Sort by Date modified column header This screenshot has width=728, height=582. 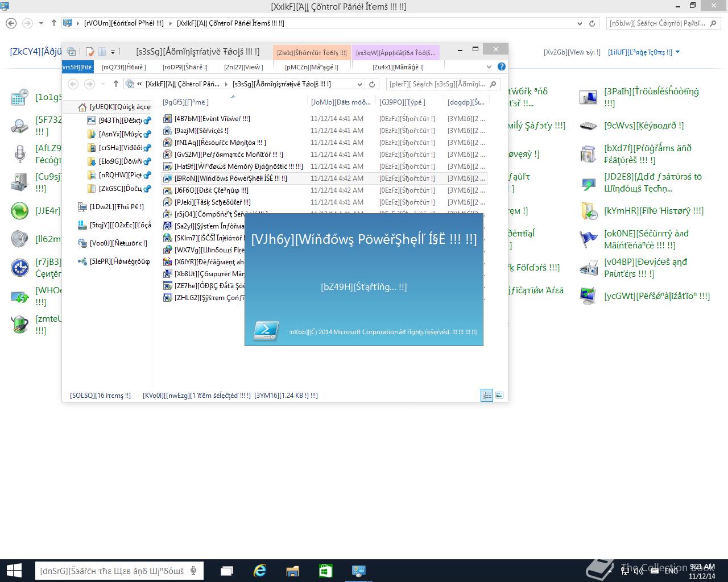(x=341, y=102)
